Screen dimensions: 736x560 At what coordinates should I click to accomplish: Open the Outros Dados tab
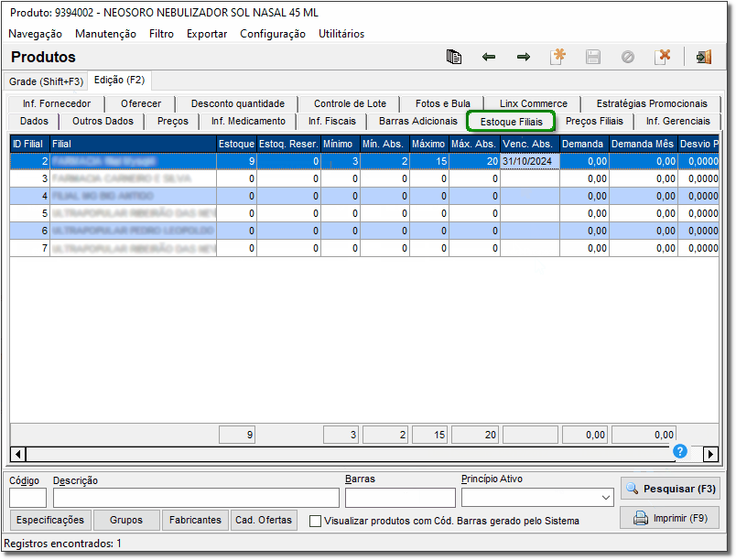coord(103,121)
